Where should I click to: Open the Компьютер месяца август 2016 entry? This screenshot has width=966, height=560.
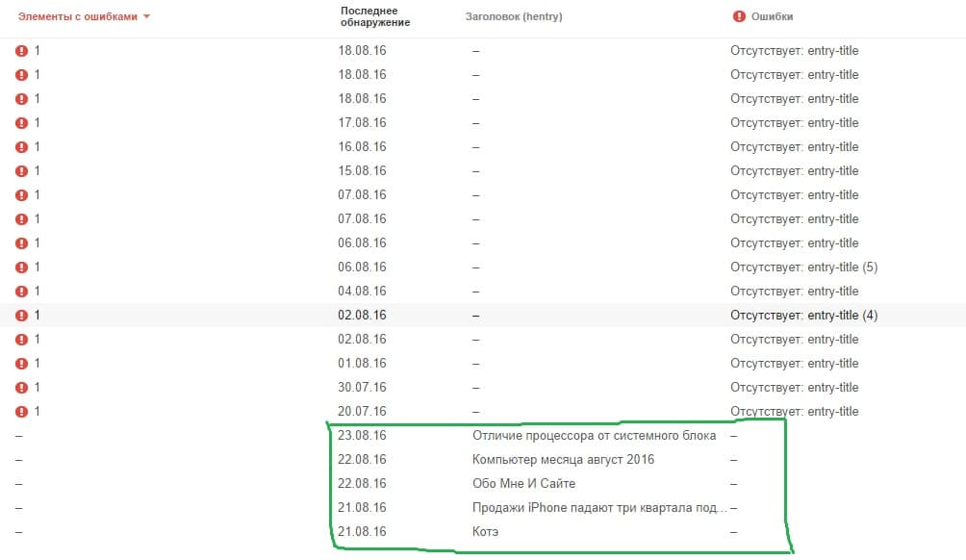coord(563,459)
